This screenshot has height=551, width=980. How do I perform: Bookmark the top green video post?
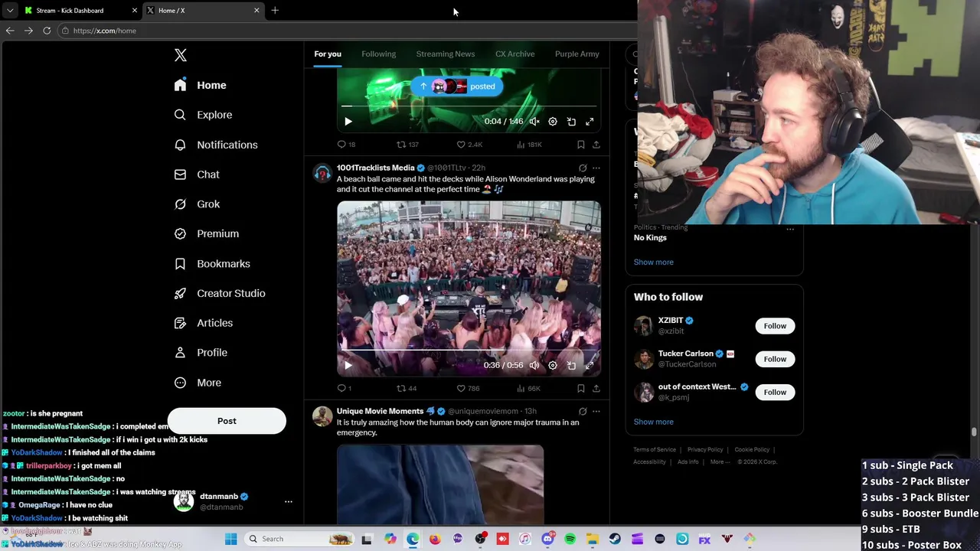[580, 145]
